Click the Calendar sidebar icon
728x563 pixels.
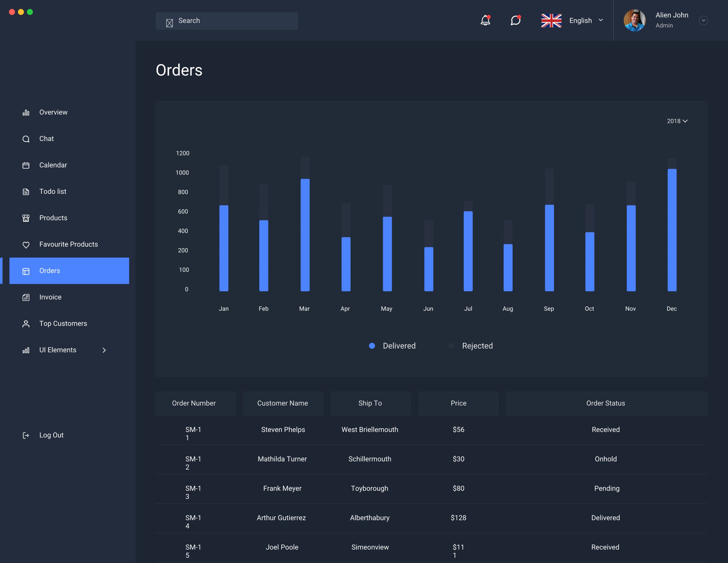pos(26,165)
